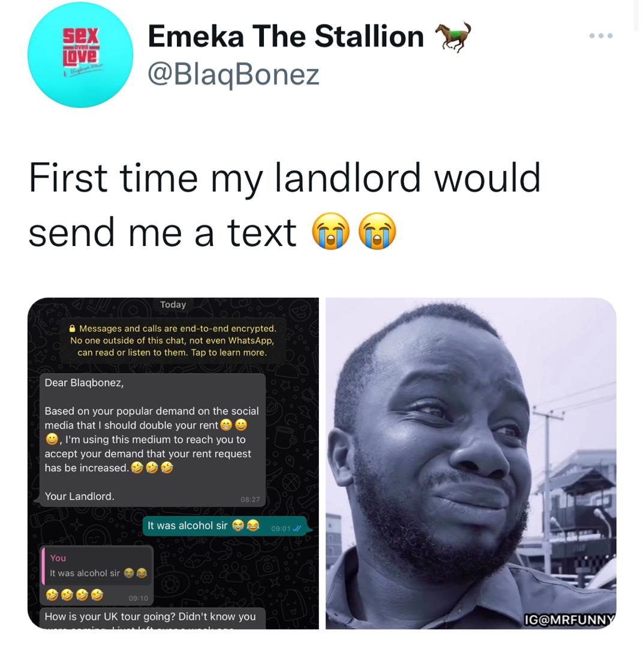Open the crying man meme photo
Viewport: 644px width, 648px height.
click(x=471, y=463)
